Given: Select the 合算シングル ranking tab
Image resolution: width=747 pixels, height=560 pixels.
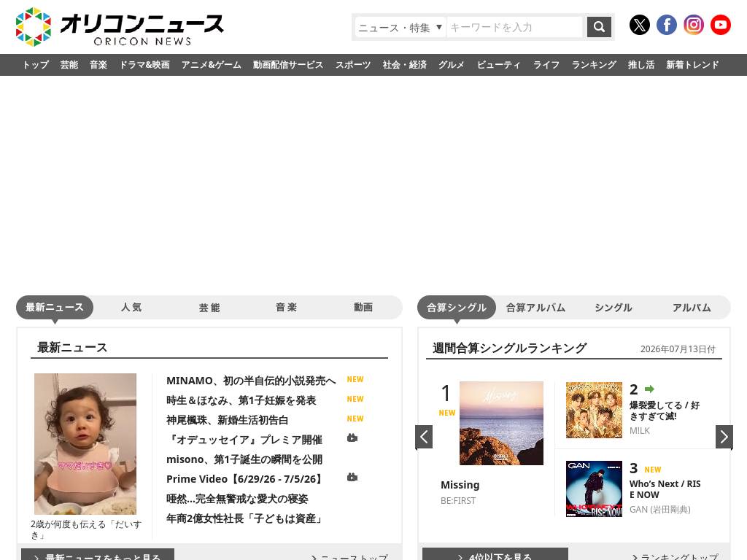Looking at the screenshot, I should pyautogui.click(x=457, y=308).
